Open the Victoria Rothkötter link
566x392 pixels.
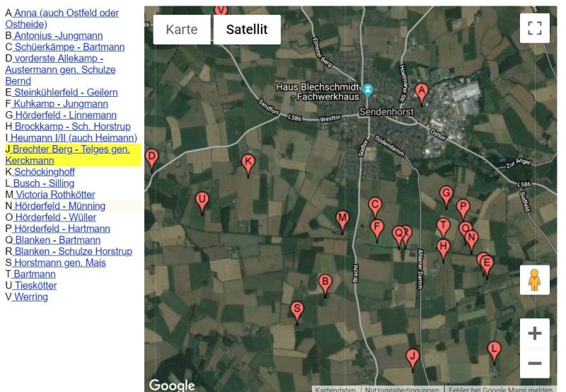pos(54,195)
